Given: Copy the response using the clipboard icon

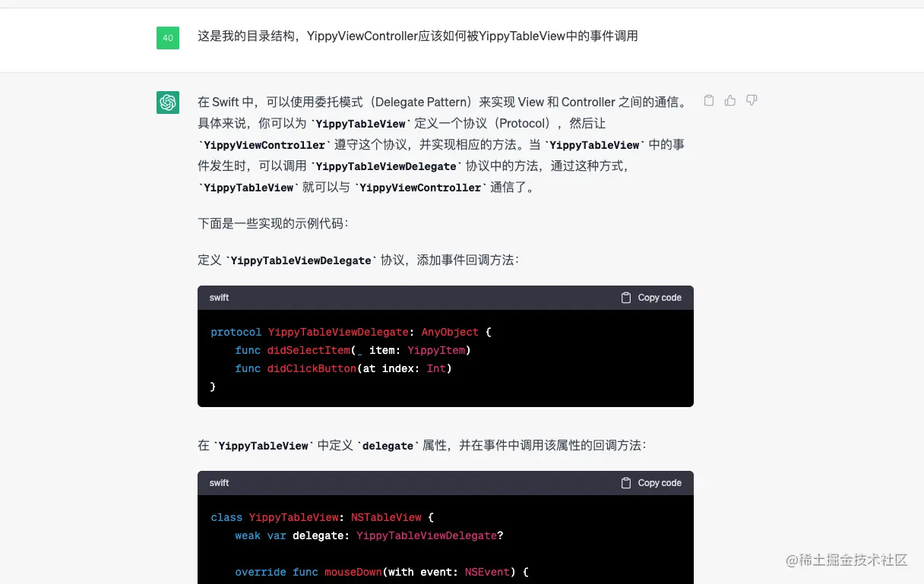Looking at the screenshot, I should tap(709, 100).
